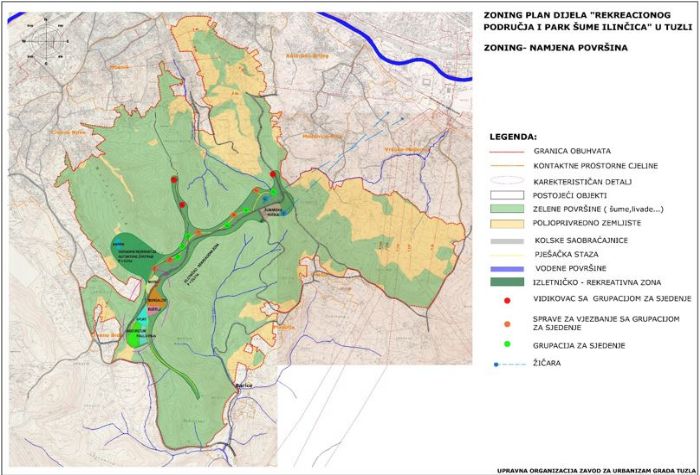Click the beige Poljoprivredno zemljiste swatch

(x=506, y=223)
